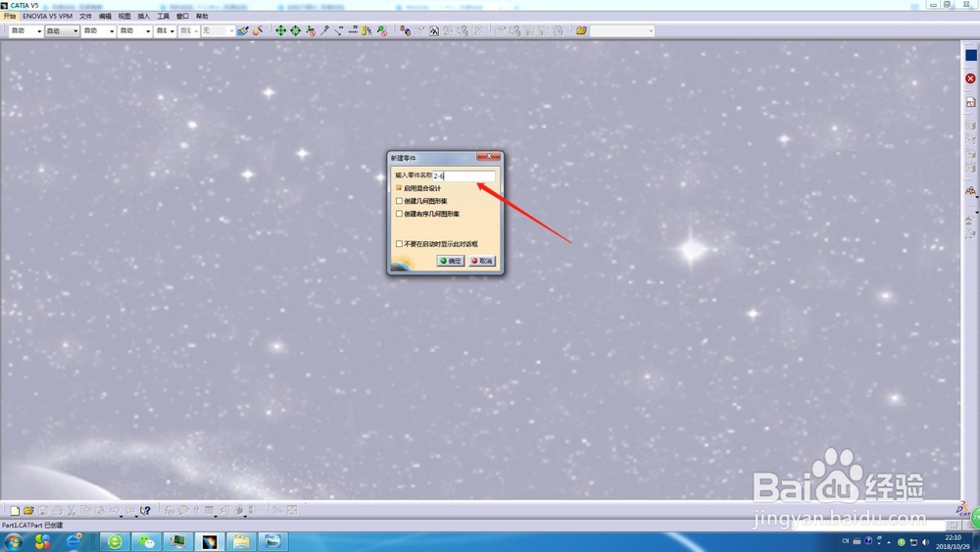980x552 pixels.
Task: Open the 帮助 menu
Action: point(202,17)
